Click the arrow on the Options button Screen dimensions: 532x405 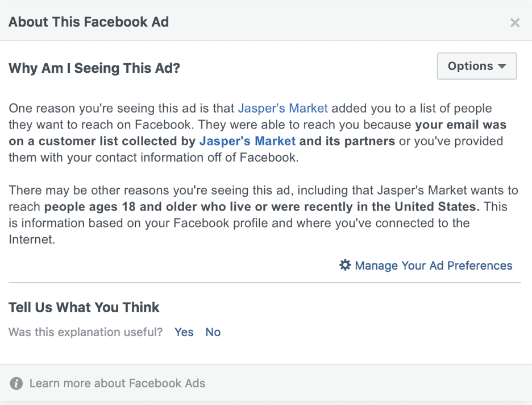(x=502, y=66)
